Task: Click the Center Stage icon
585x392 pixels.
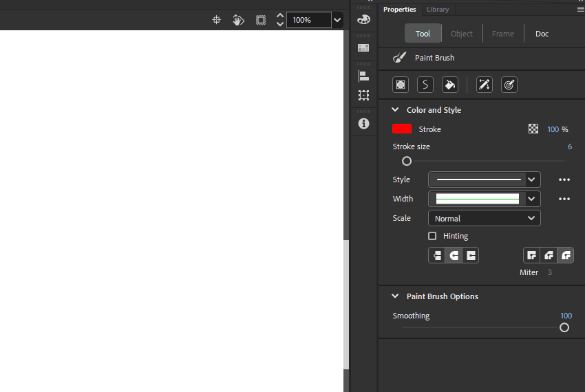Action: tap(216, 20)
